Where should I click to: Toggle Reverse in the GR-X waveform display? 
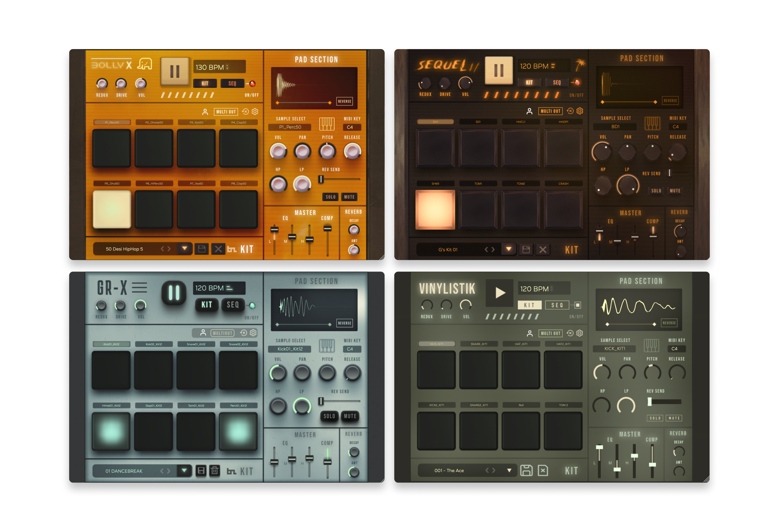[344, 323]
